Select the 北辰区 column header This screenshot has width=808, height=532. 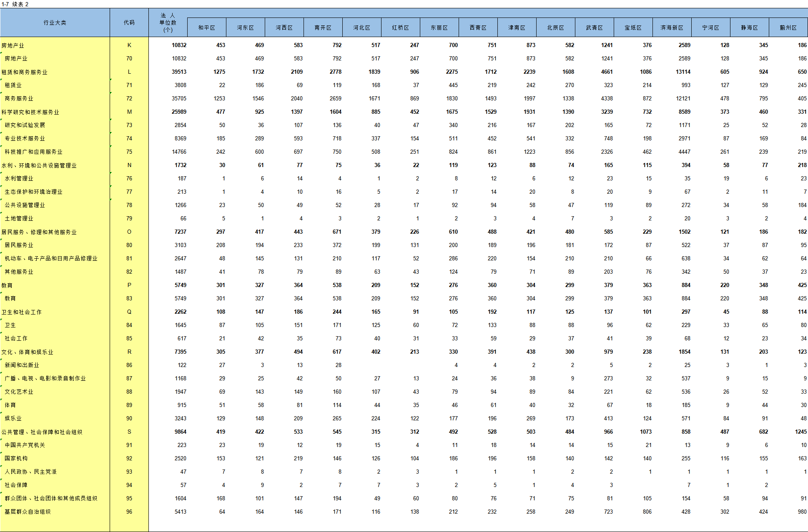[x=556, y=27]
